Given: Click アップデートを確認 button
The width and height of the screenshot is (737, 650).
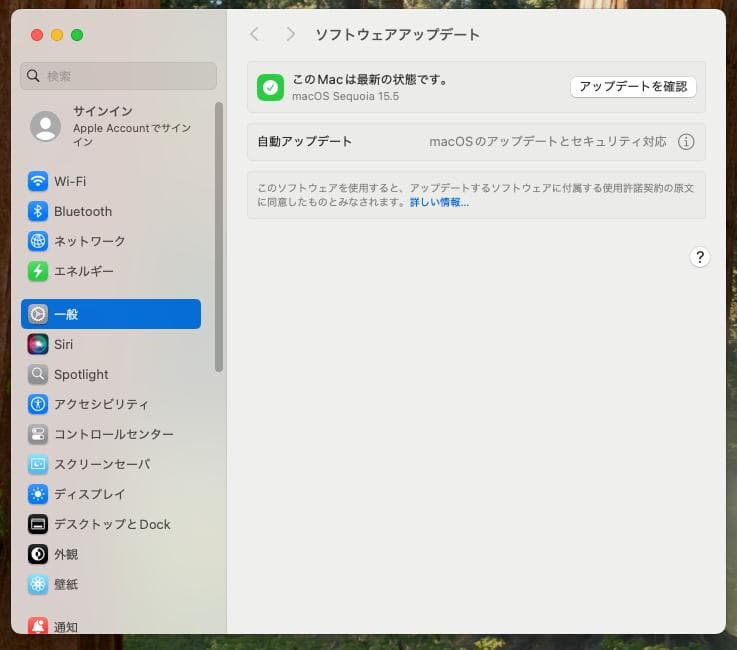Looking at the screenshot, I should (633, 87).
